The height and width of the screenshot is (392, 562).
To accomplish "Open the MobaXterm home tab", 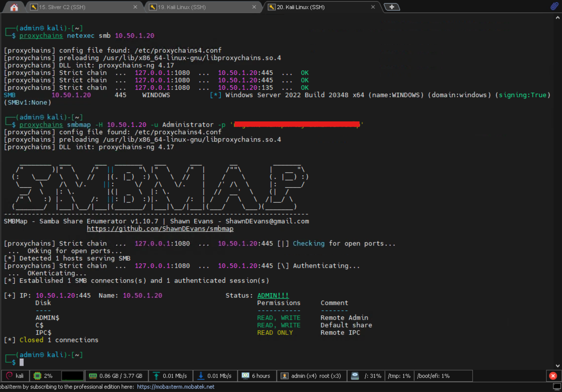I will (14, 7).
